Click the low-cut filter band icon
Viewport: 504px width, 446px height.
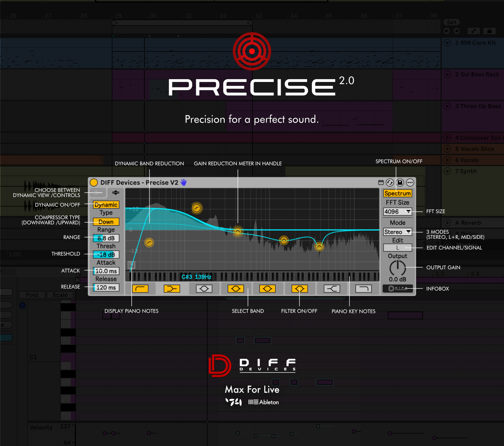[x=140, y=288]
